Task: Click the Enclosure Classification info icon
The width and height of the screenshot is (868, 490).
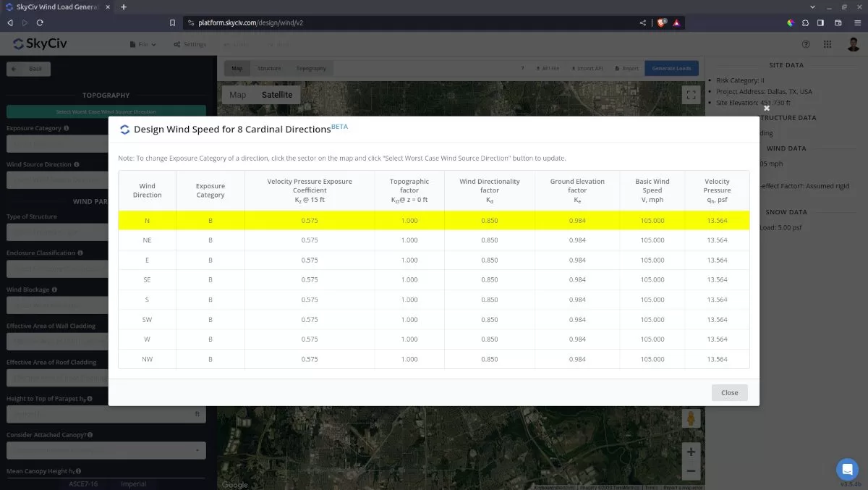Action: 80,253
